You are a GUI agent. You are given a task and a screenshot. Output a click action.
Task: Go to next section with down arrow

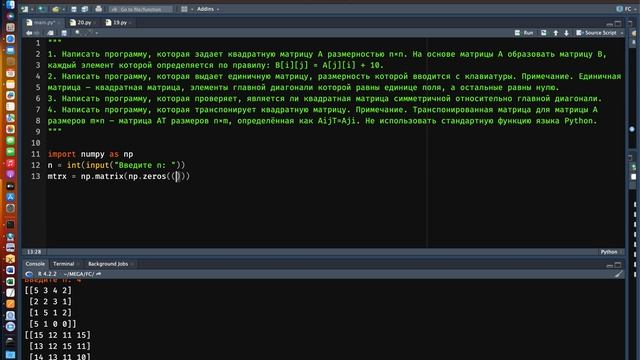pos(567,33)
